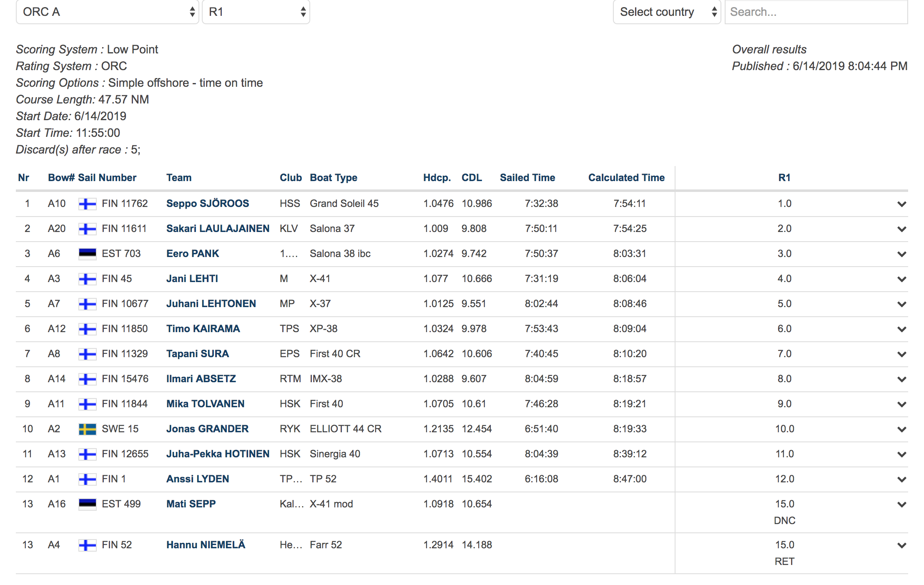924x585 pixels.
Task: Expand chevron on Hannu NIEMELÄ row
Action: click(x=901, y=545)
